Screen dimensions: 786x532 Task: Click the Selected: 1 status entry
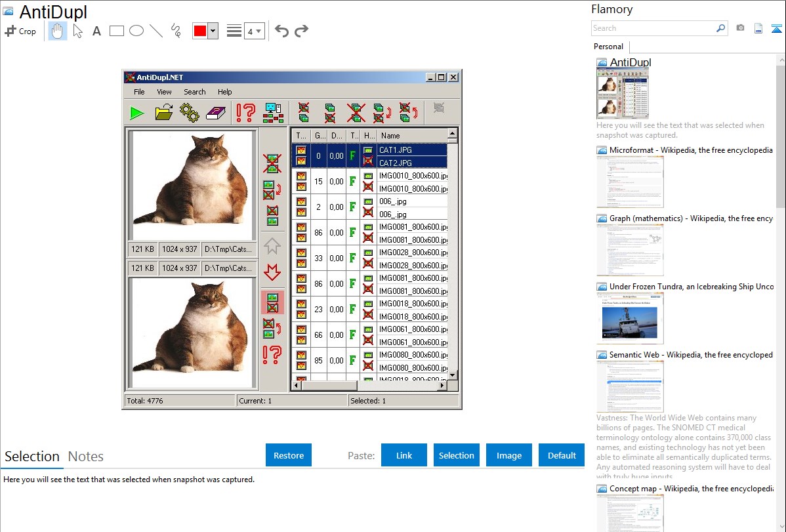click(403, 401)
